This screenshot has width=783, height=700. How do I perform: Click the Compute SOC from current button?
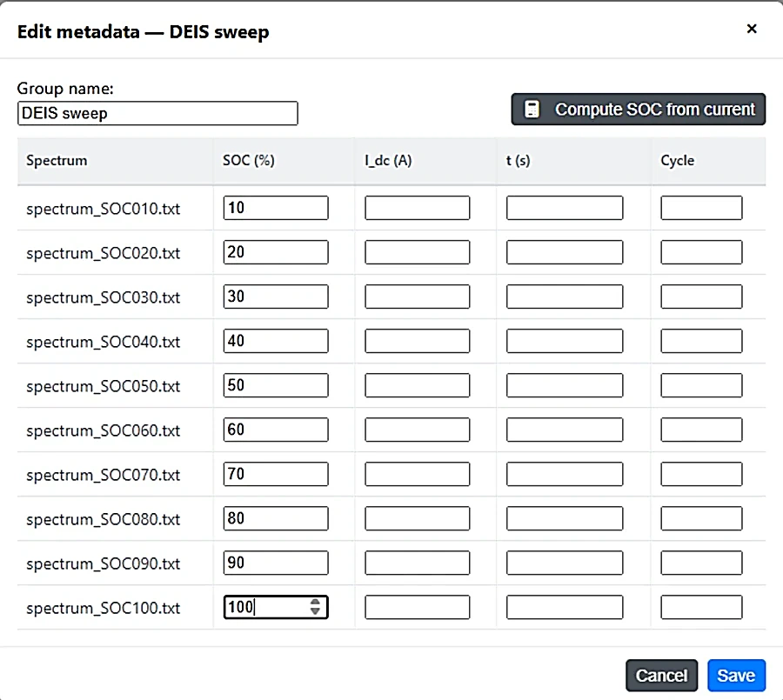pos(639,110)
